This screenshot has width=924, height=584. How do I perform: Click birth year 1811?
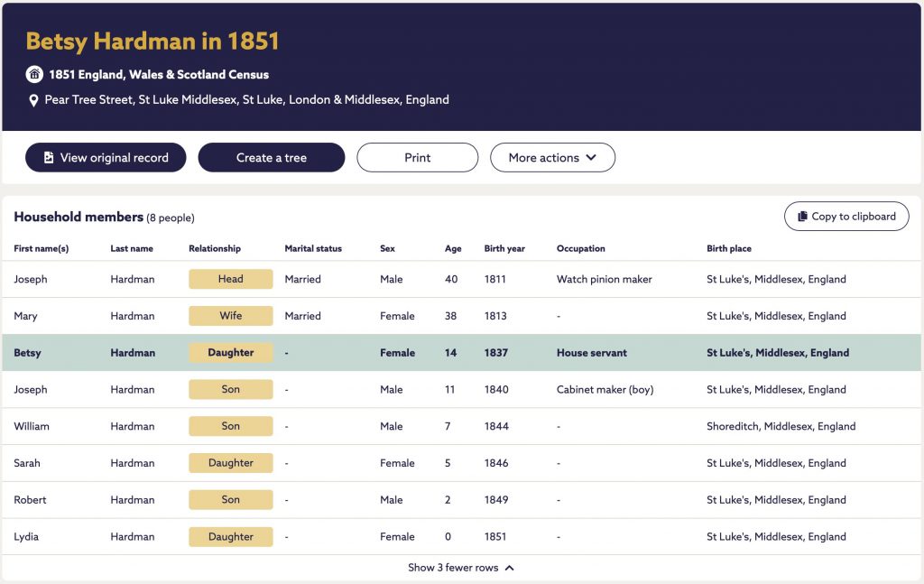pyautogui.click(x=495, y=279)
